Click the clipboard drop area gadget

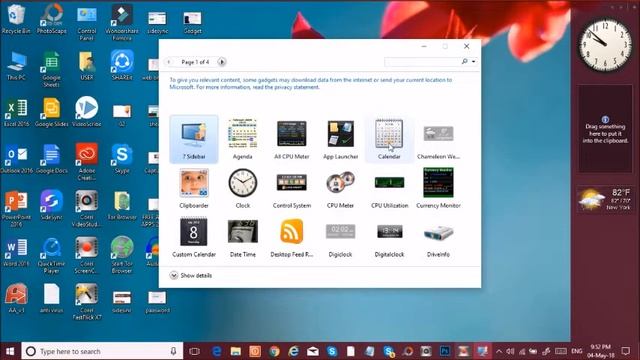(x=605, y=129)
